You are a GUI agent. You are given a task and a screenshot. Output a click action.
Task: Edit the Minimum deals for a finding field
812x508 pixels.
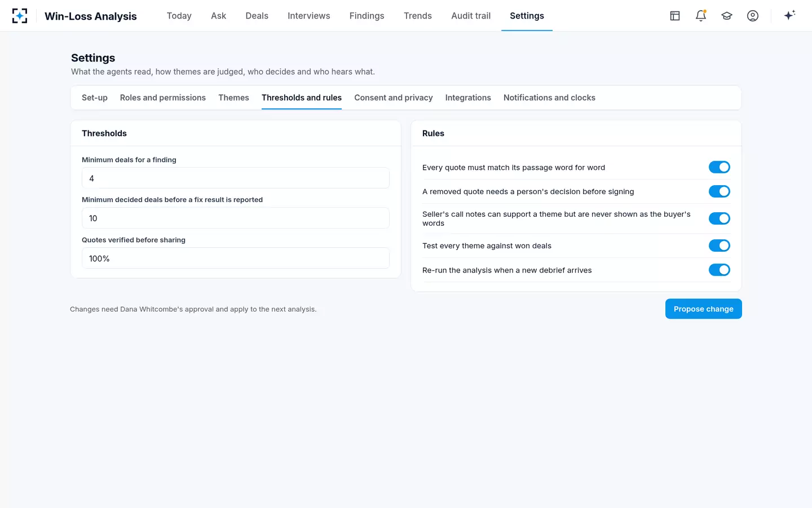[236, 178]
